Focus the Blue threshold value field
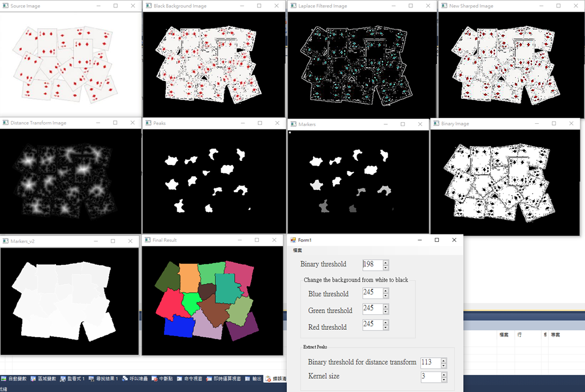585x392 pixels. [372, 293]
